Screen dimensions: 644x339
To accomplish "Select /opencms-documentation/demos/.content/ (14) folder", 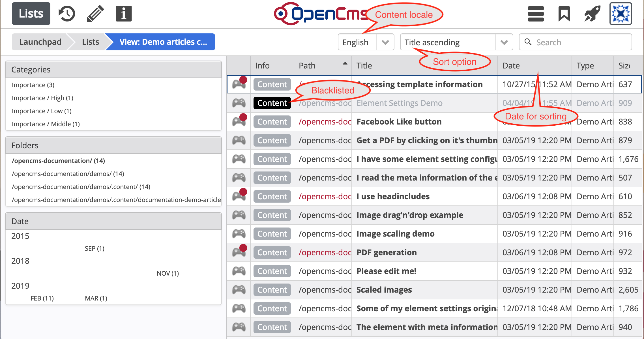I will [81, 187].
